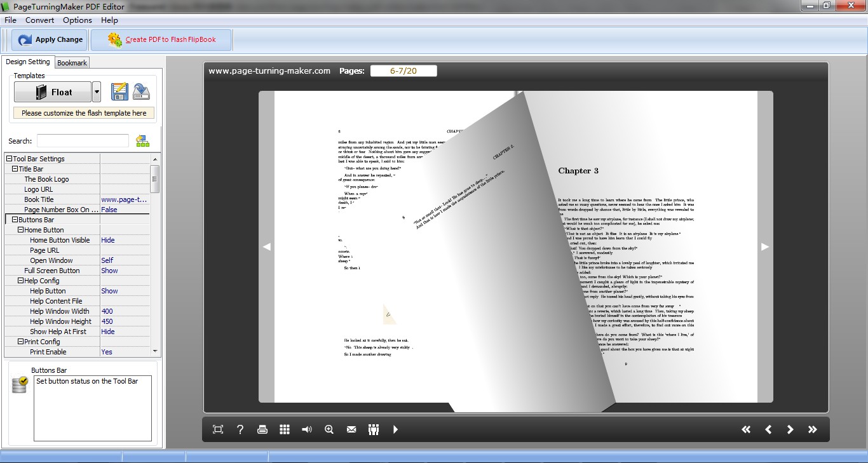Image resolution: width=868 pixels, height=463 pixels.
Task: Click Book Title value www.page-t...
Action: coord(125,199)
